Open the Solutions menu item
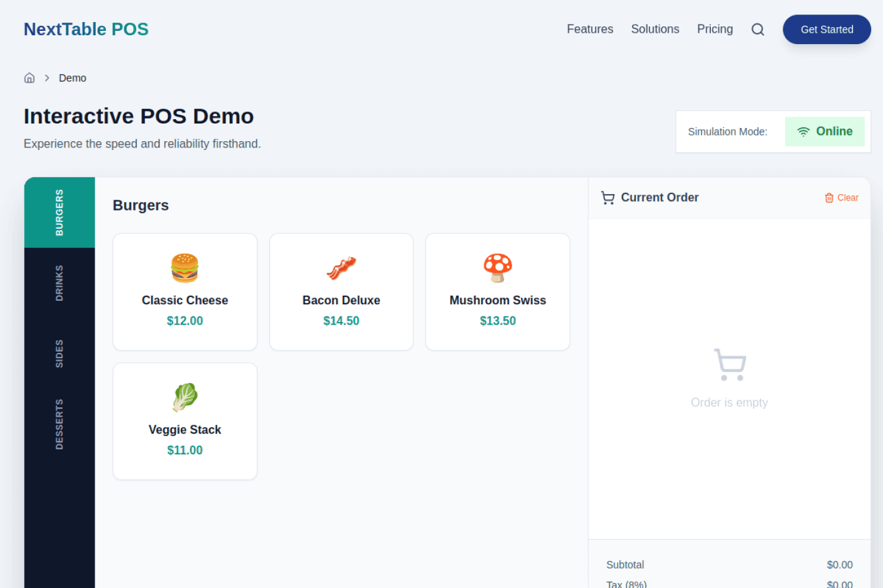The image size is (883, 588). click(x=655, y=29)
